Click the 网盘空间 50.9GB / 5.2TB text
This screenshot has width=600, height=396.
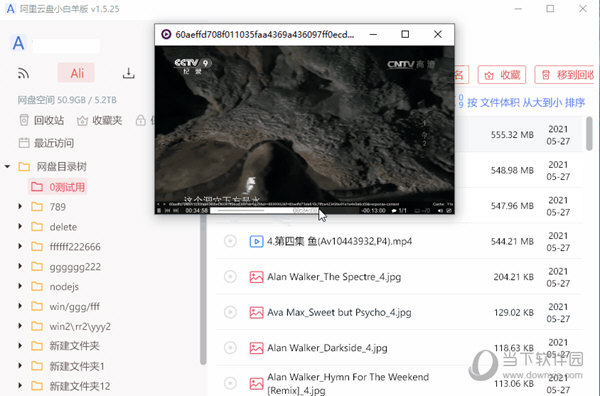tap(67, 100)
